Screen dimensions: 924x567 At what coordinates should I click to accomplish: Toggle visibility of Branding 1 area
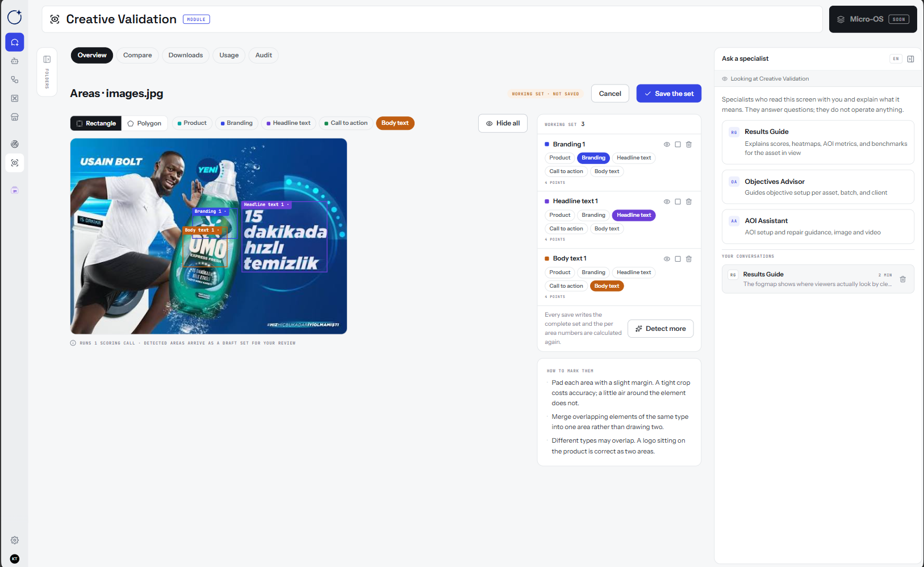(667, 145)
